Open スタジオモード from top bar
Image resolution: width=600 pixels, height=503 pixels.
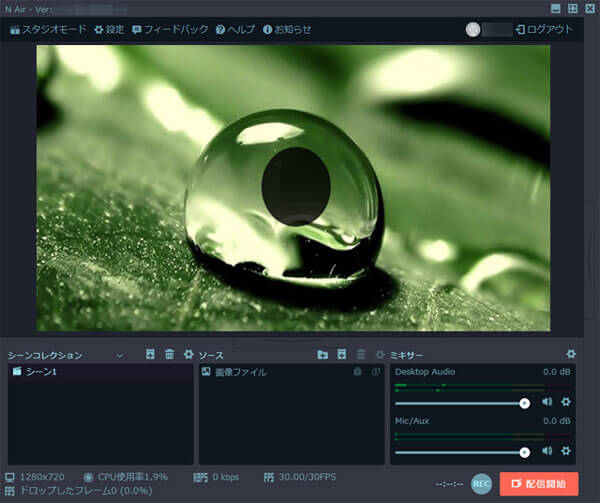[47, 29]
